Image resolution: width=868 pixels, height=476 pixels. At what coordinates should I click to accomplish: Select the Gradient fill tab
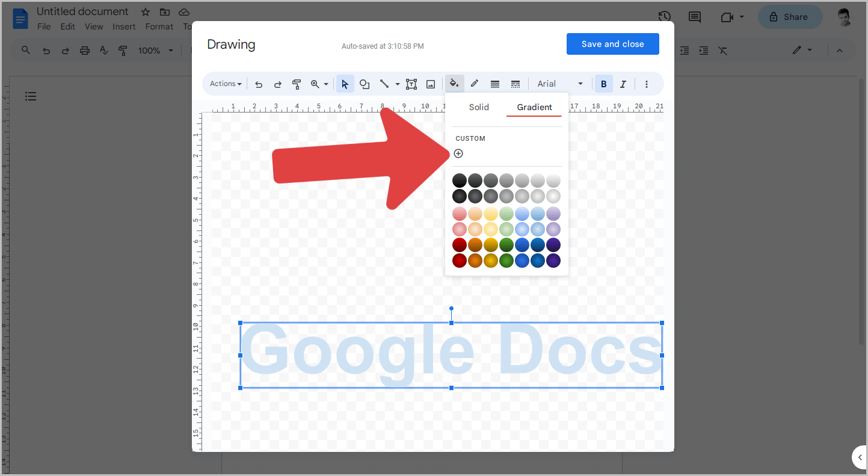coord(534,107)
